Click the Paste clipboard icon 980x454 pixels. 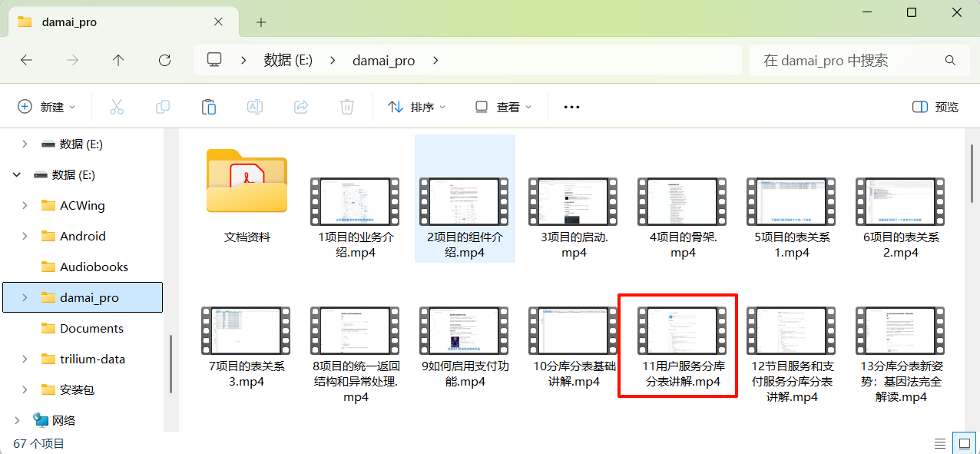(209, 107)
